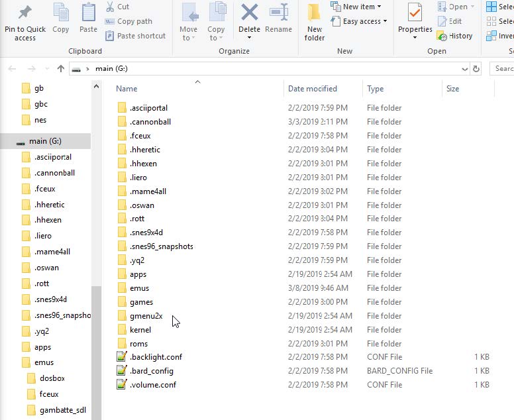
Task: Click breadcrumb chevron before main (G:)
Action: (87, 69)
